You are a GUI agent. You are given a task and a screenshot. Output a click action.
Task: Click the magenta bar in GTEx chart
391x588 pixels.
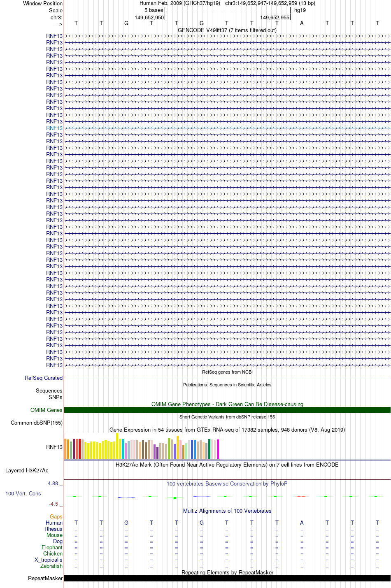click(218, 449)
